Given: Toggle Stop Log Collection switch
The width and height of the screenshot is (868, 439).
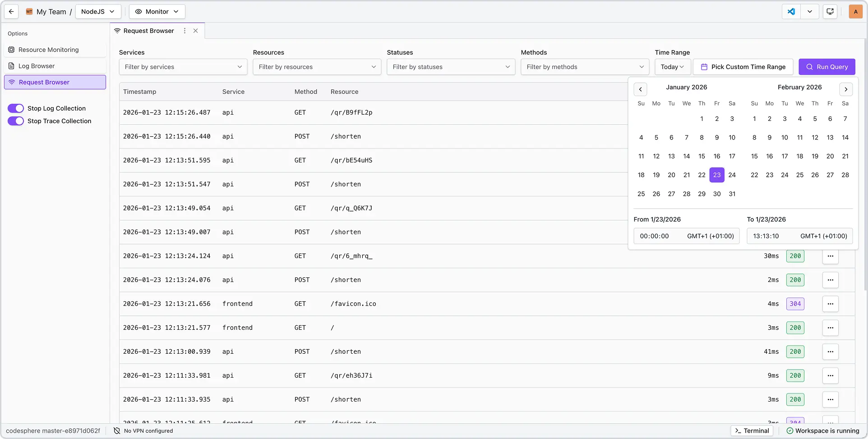Looking at the screenshot, I should pyautogui.click(x=16, y=108).
